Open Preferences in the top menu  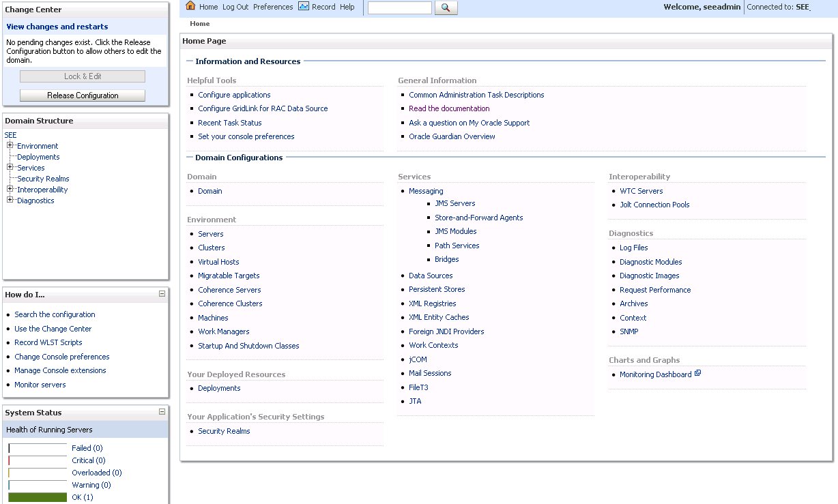pyautogui.click(x=273, y=7)
